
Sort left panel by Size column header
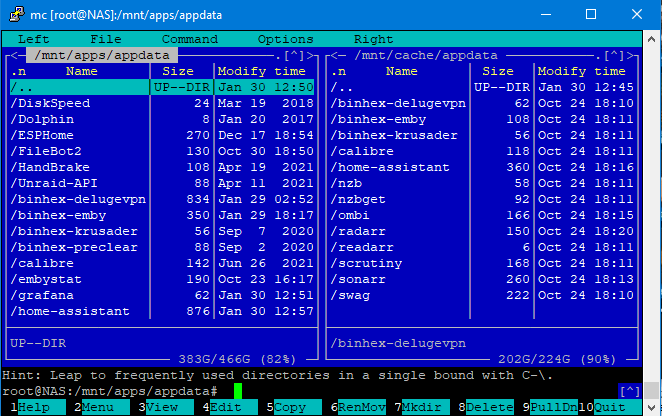click(x=178, y=71)
